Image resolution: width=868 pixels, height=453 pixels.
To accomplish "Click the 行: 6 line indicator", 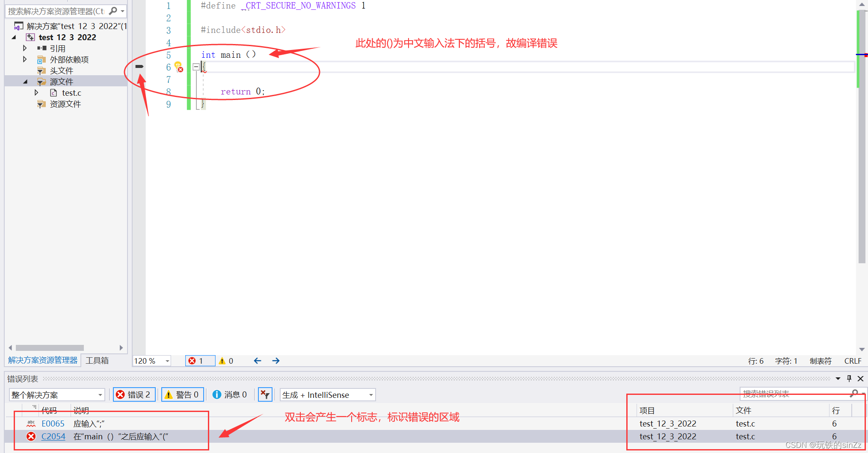I will [x=755, y=361].
